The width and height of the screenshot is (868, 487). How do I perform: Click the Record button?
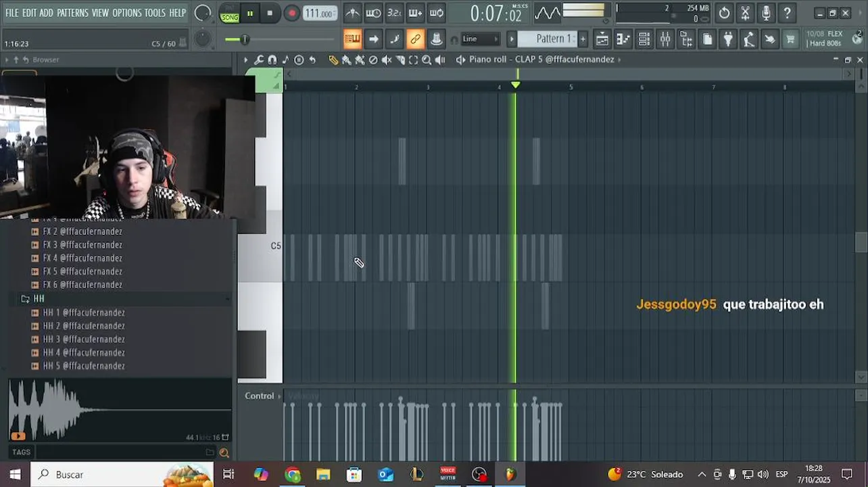point(291,13)
